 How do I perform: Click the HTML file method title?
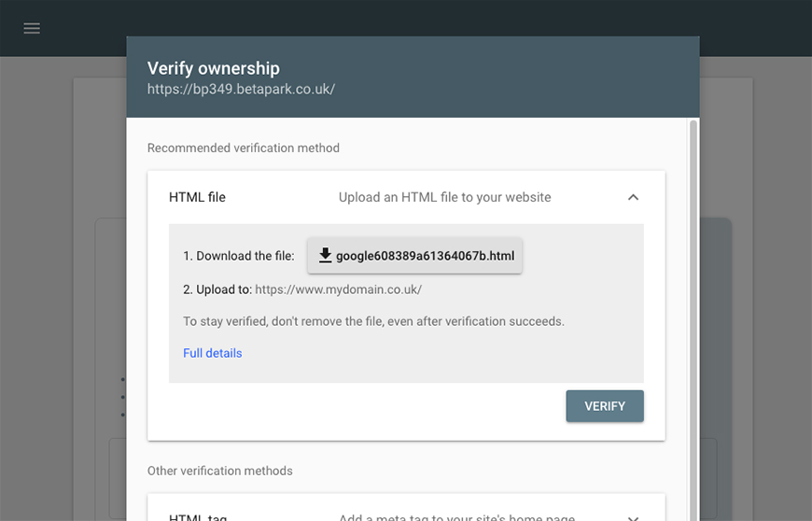(197, 197)
